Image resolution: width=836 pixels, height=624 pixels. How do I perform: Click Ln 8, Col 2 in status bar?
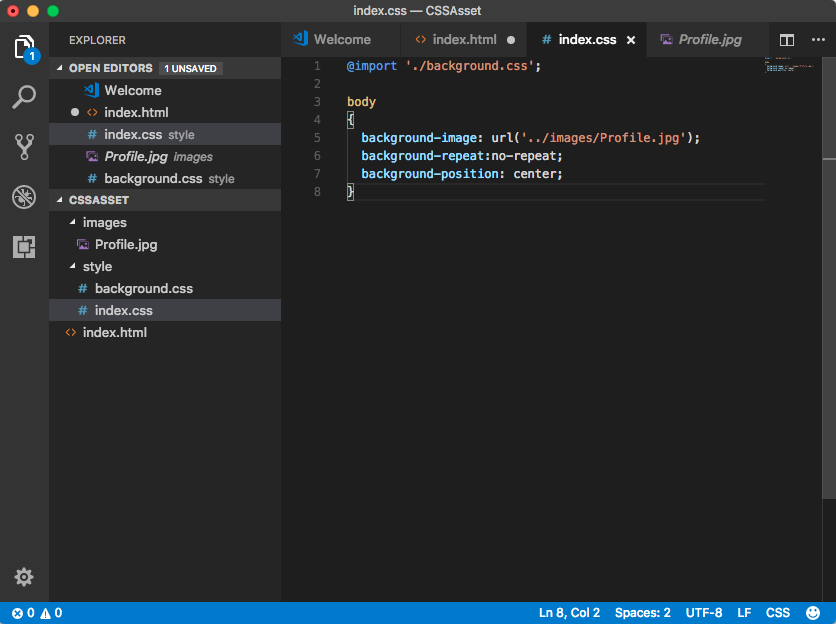click(x=569, y=613)
